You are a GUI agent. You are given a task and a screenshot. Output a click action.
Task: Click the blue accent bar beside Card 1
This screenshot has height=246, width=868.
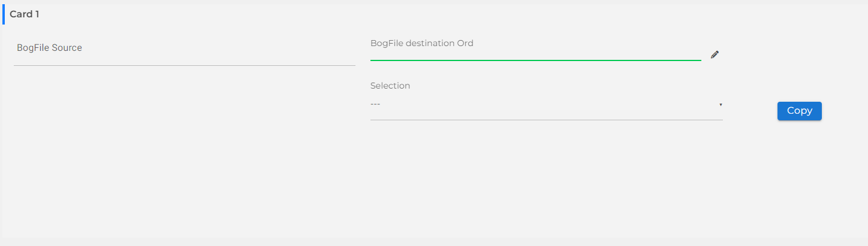pos(4,14)
